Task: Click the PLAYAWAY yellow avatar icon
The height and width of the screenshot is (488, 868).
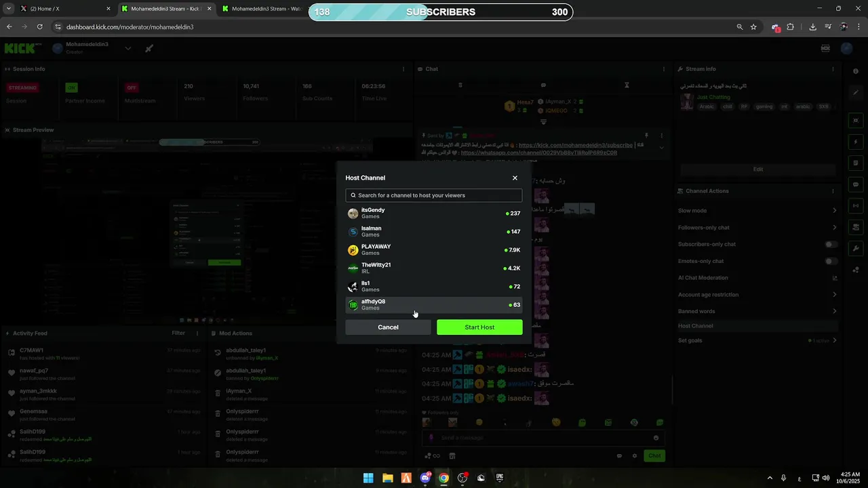Action: [x=353, y=250]
